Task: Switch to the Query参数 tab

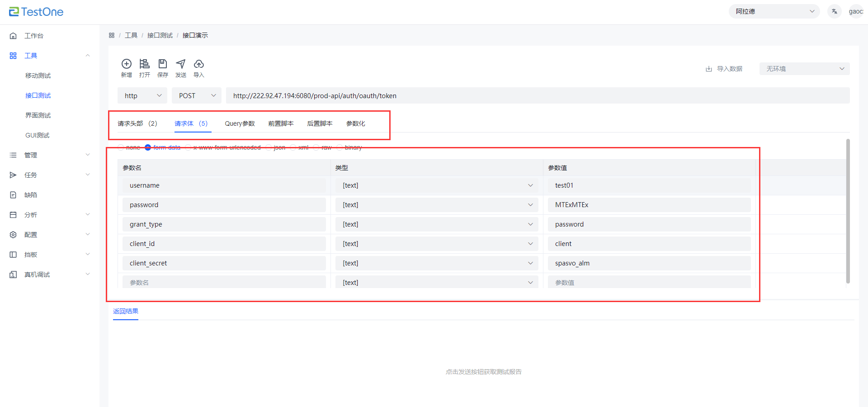Action: 240,123
